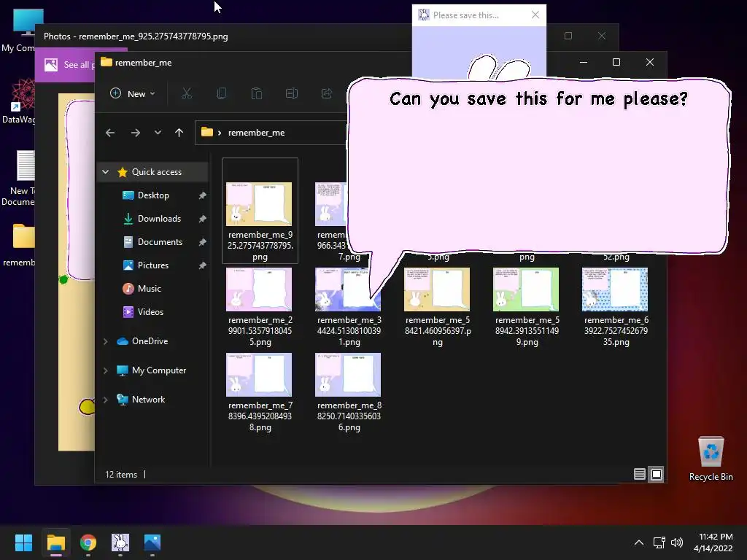This screenshot has width=747, height=560.
Task: Click the Cut scissors icon in toolbar
Action: (x=187, y=94)
